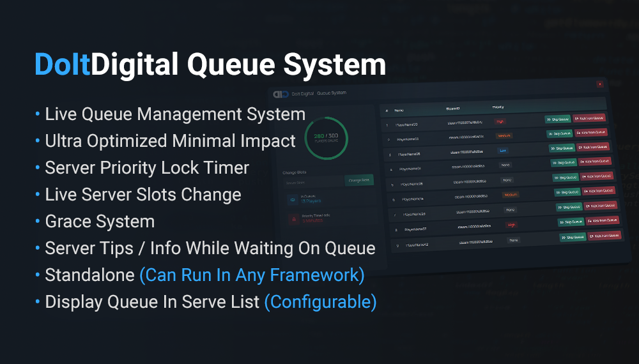
Task: Click the Priority column header
Action: (498, 107)
